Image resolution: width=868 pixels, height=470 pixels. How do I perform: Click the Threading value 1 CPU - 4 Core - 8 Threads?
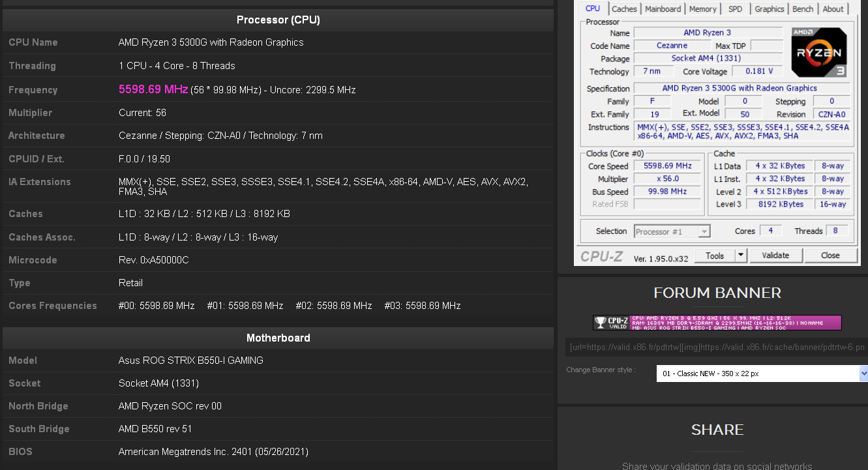pos(177,66)
